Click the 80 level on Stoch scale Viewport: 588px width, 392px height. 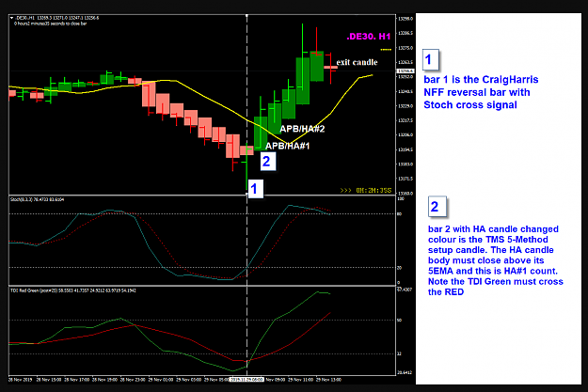400,214
